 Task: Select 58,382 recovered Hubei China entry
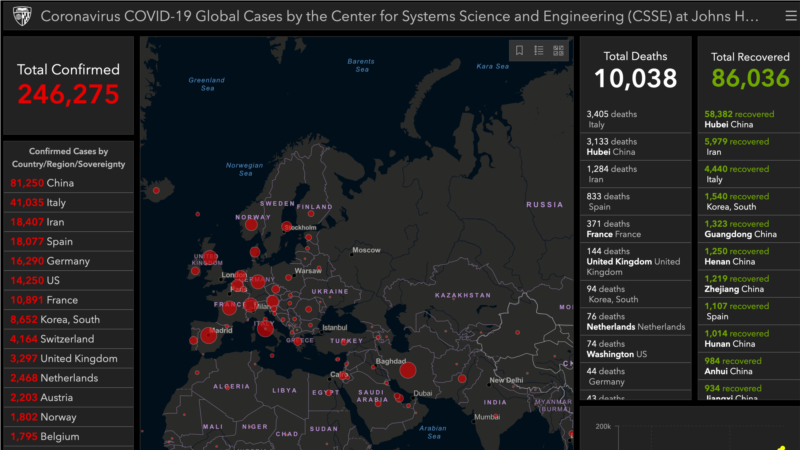(x=744, y=121)
